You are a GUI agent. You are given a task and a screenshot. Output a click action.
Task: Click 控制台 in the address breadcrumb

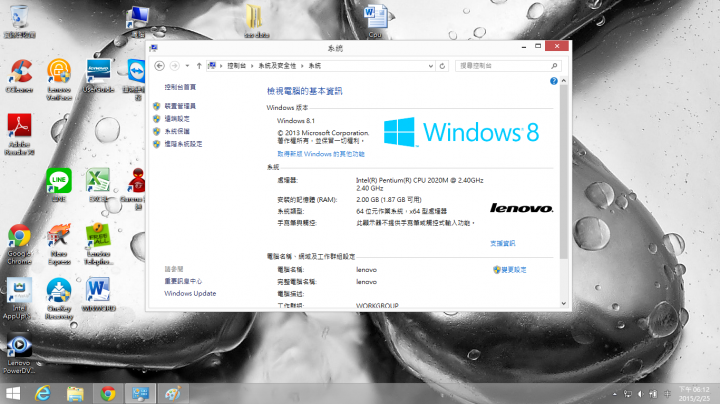[236, 66]
